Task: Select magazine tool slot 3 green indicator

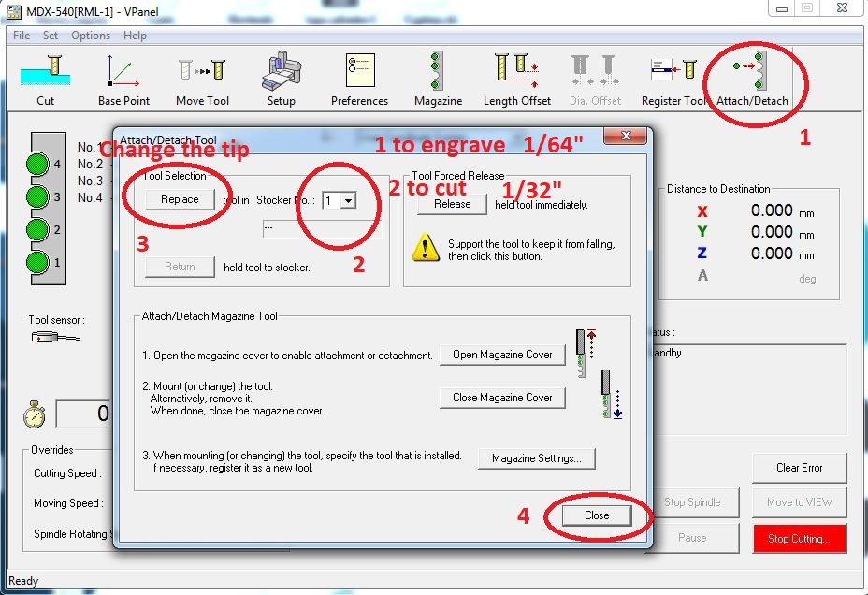Action: click(37, 196)
